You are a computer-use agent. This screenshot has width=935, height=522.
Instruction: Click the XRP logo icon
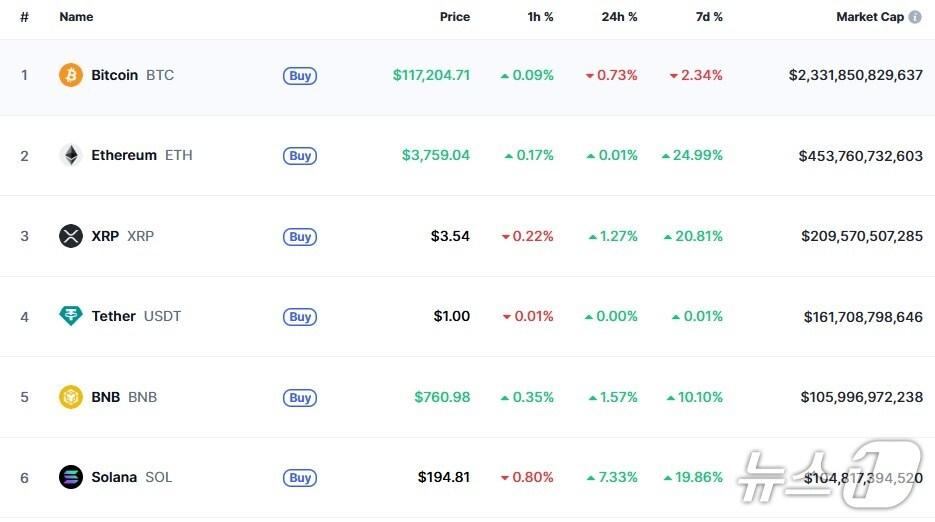tap(71, 236)
